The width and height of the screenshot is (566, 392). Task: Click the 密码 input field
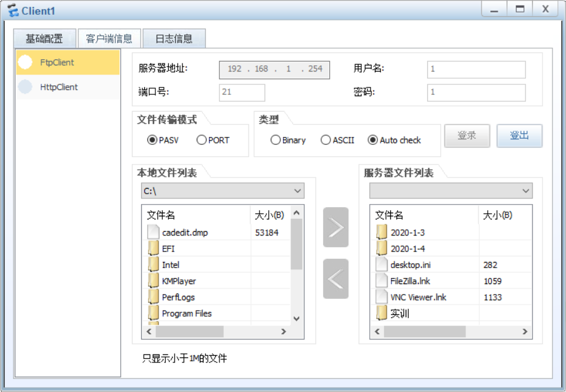pos(476,92)
